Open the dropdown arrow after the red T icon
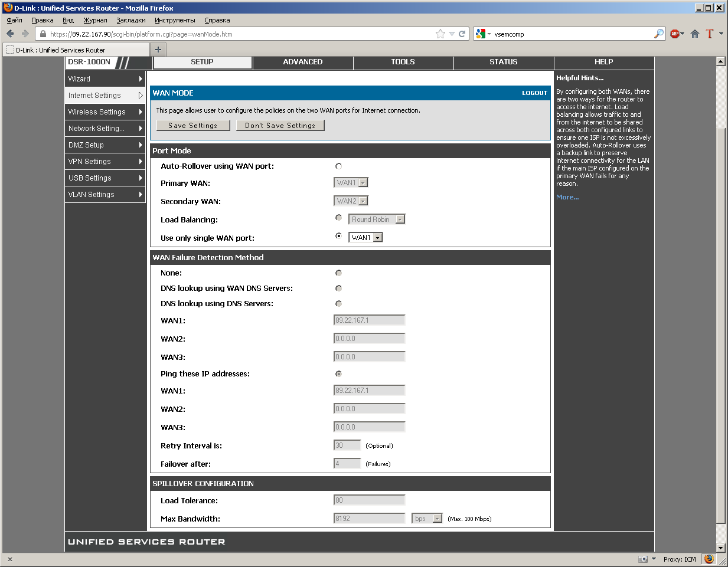 (x=721, y=34)
